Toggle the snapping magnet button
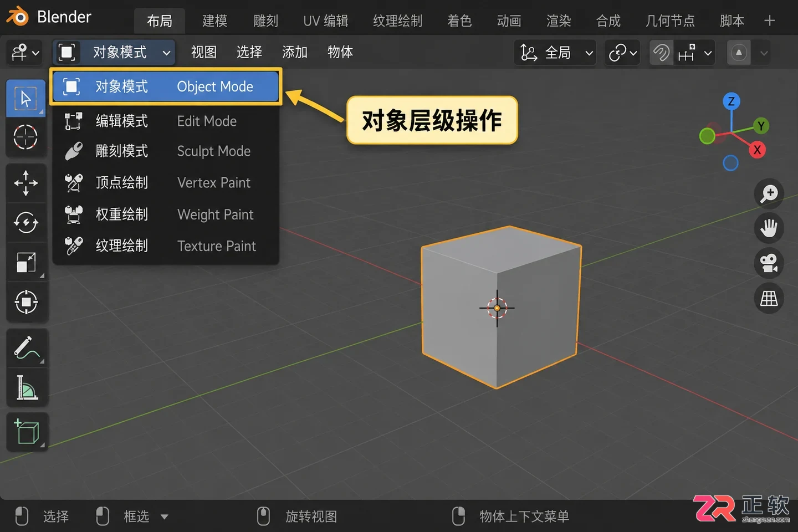This screenshot has height=532, width=798. pos(661,53)
